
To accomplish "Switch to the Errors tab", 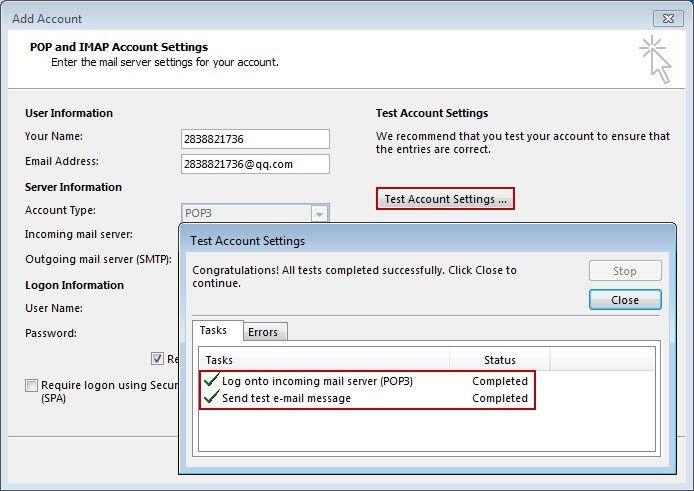I will coord(263,332).
